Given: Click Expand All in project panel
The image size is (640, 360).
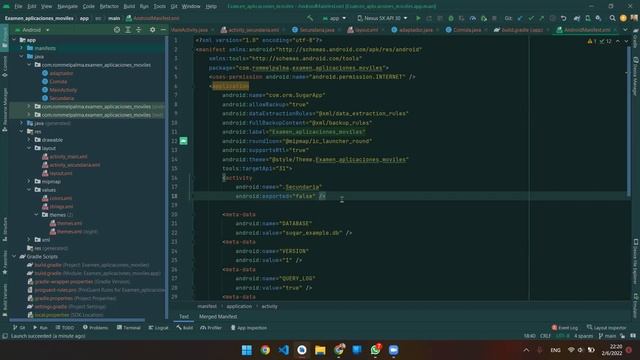Looking at the screenshot, I should [128, 30].
